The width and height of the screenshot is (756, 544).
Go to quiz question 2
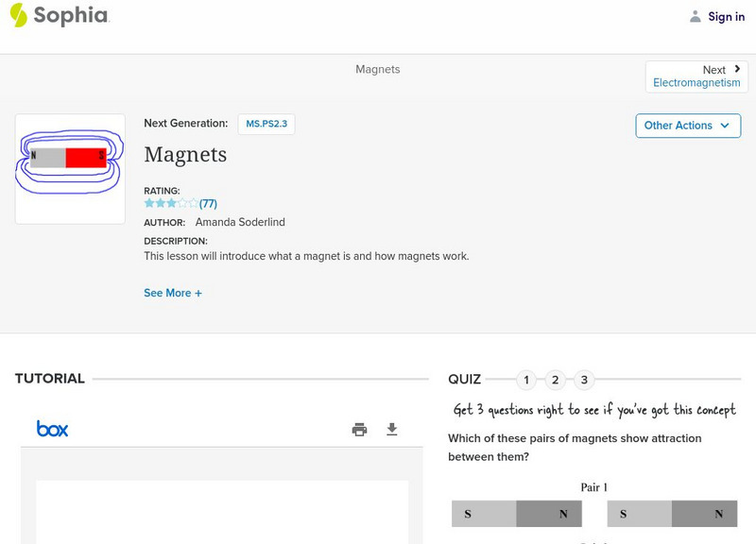tap(556, 380)
